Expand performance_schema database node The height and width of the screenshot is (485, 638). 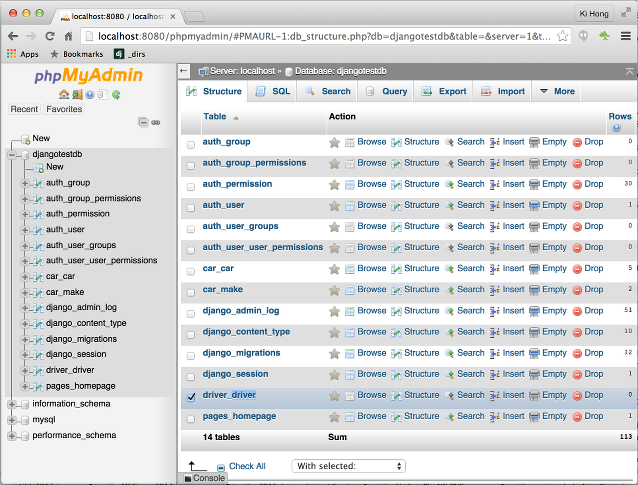click(12, 436)
